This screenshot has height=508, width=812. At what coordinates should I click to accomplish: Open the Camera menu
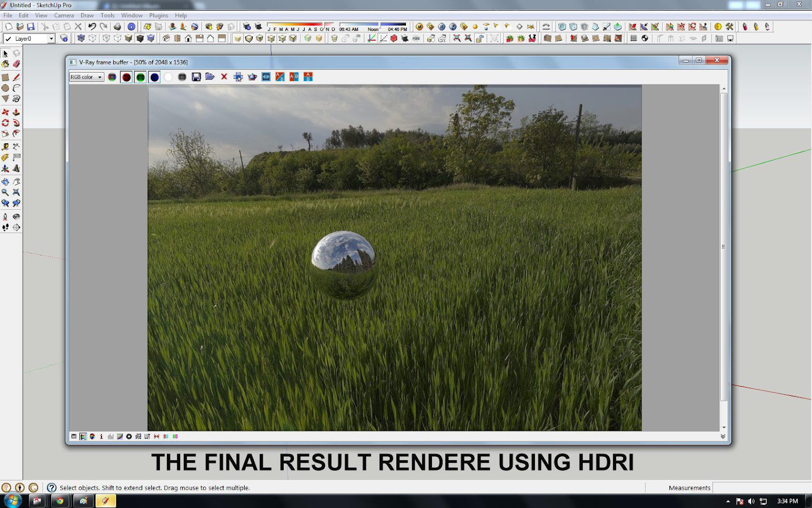(x=64, y=15)
